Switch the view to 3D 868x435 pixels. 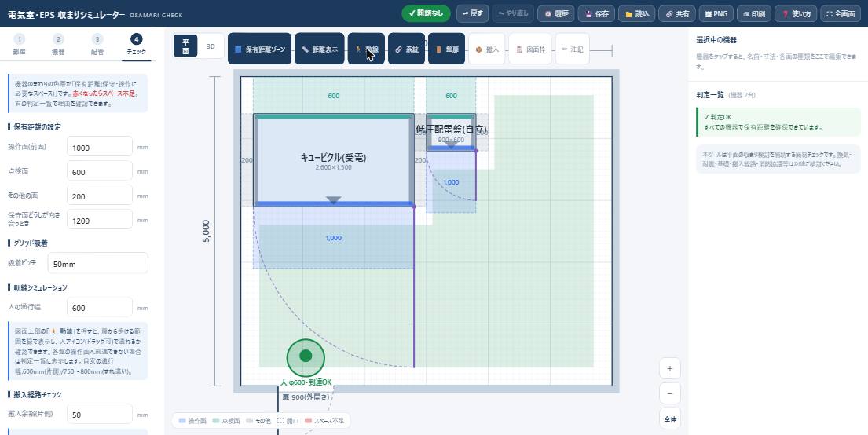point(211,46)
